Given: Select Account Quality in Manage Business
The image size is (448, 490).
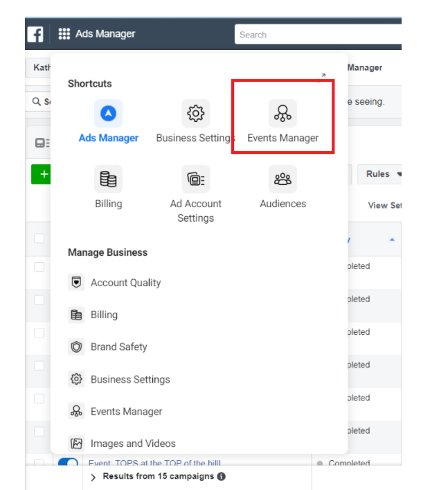Looking at the screenshot, I should pyautogui.click(x=126, y=283).
